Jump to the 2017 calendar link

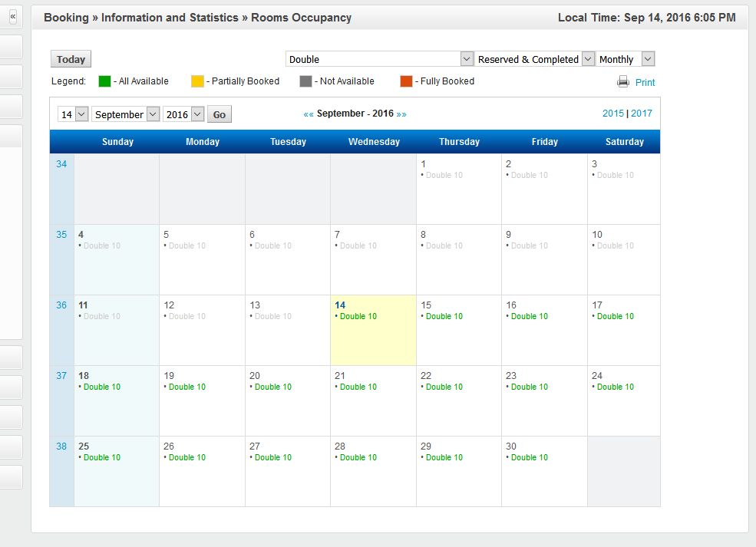(642, 114)
